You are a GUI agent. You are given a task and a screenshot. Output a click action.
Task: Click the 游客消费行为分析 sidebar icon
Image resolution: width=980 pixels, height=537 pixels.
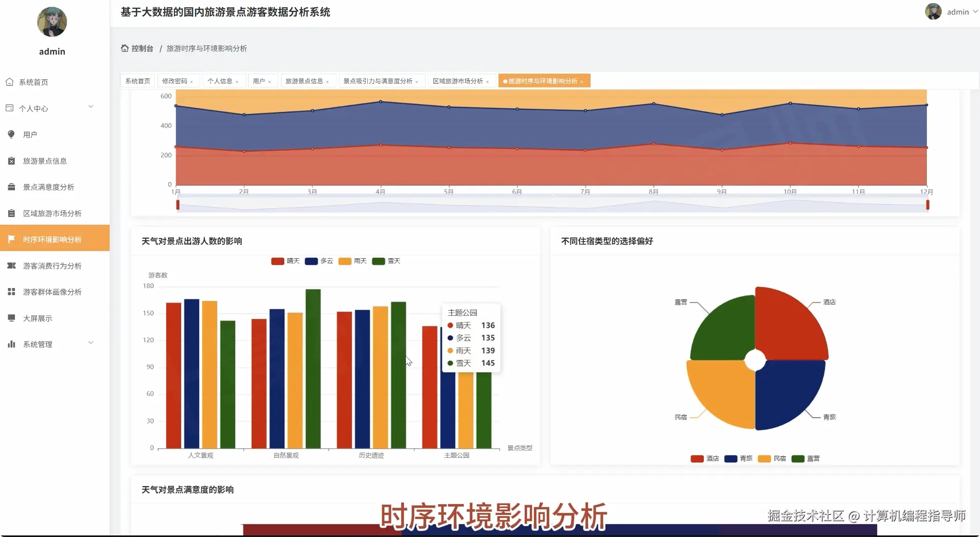point(10,265)
